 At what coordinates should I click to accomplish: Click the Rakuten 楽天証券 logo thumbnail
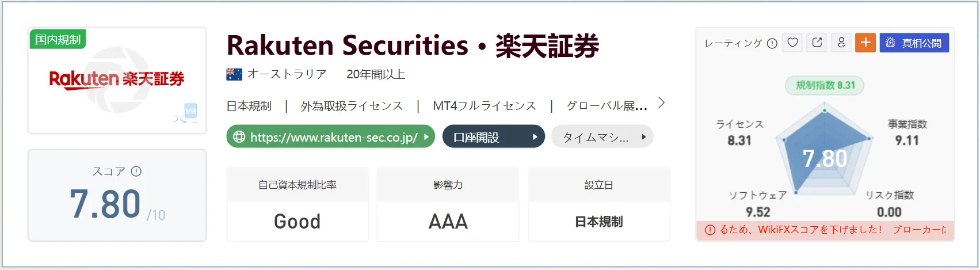click(x=117, y=79)
